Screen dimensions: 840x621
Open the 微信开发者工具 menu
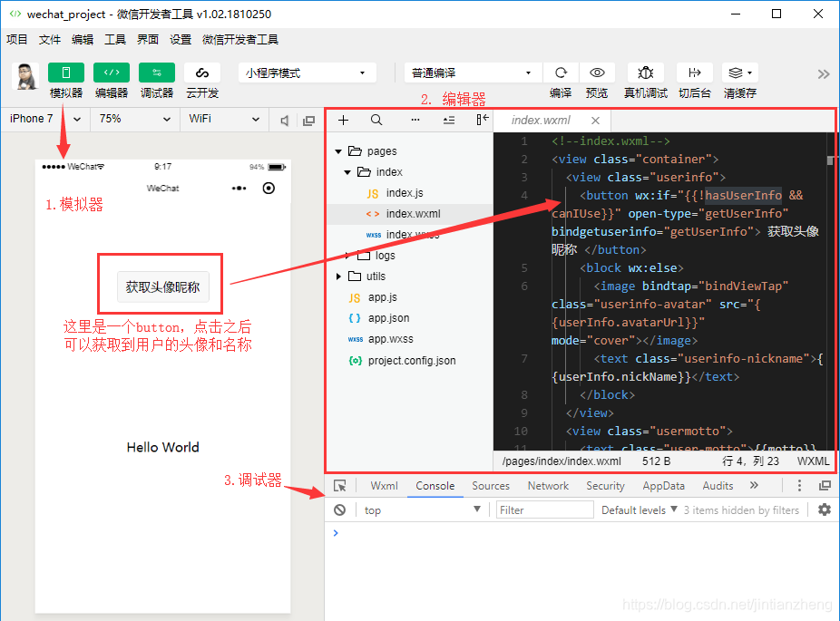click(240, 40)
